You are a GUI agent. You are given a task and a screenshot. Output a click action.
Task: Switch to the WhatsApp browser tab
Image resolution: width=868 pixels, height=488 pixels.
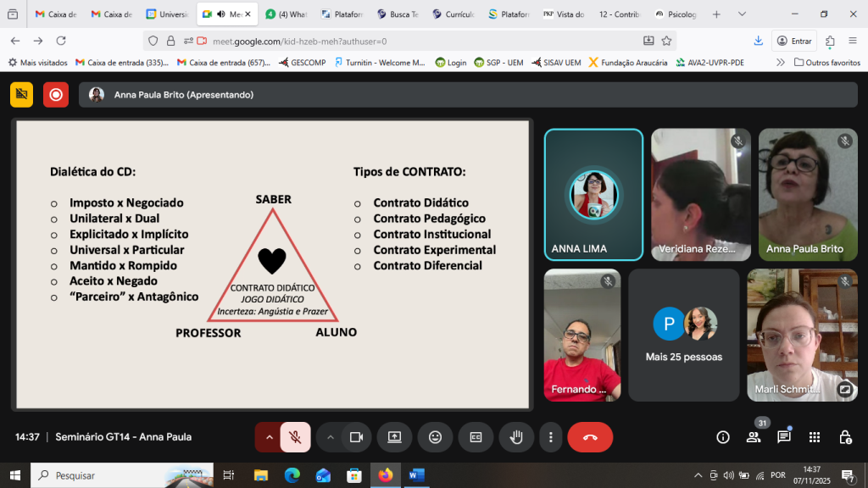coord(287,14)
